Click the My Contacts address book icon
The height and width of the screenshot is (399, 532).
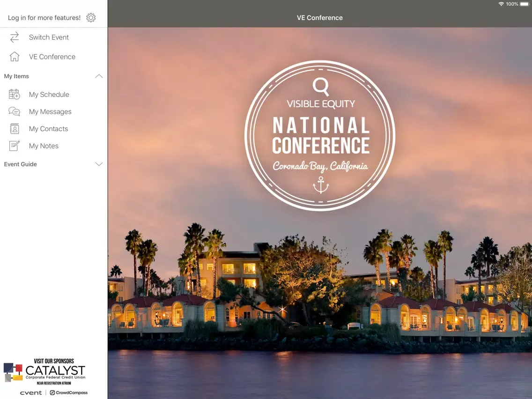pyautogui.click(x=14, y=129)
